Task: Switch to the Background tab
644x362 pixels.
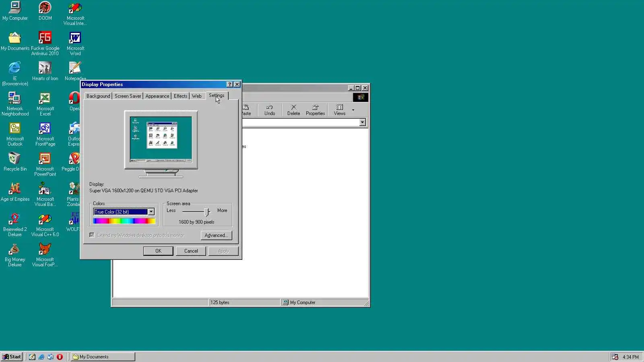Action: pyautogui.click(x=98, y=96)
